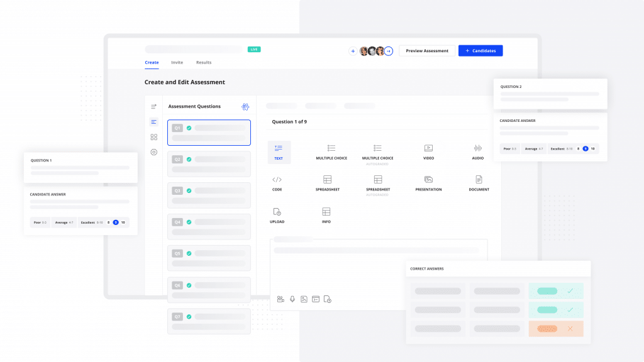The width and height of the screenshot is (644, 362).
Task: Click the plus icon to add collaborator
Action: click(353, 51)
